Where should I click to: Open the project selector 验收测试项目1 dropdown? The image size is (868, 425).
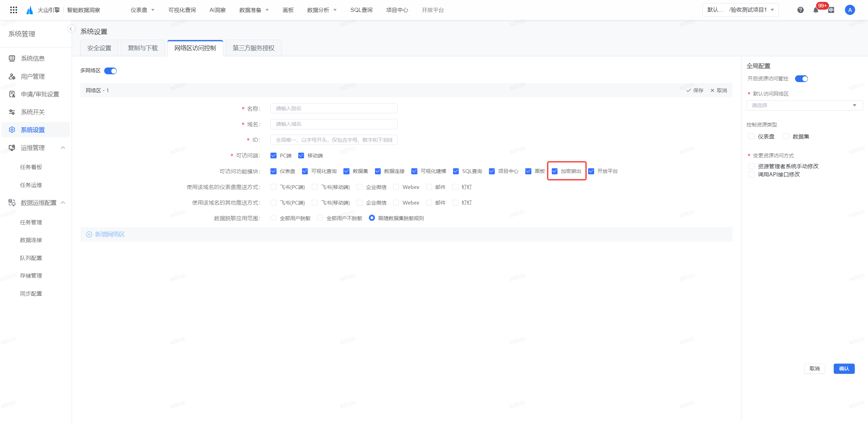(740, 10)
